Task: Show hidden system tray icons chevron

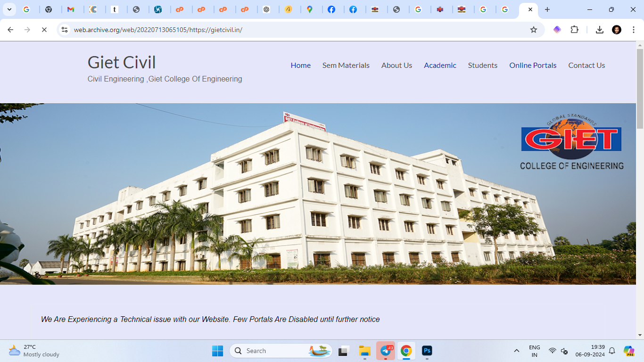Action: [x=517, y=351]
